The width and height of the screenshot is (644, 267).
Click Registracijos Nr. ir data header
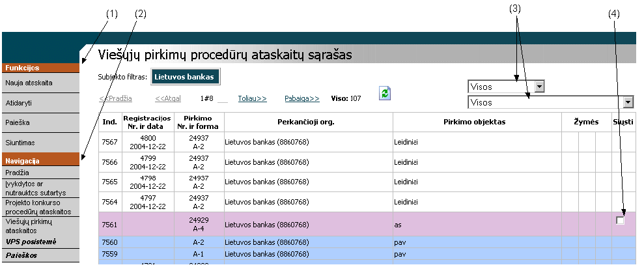[x=147, y=122]
